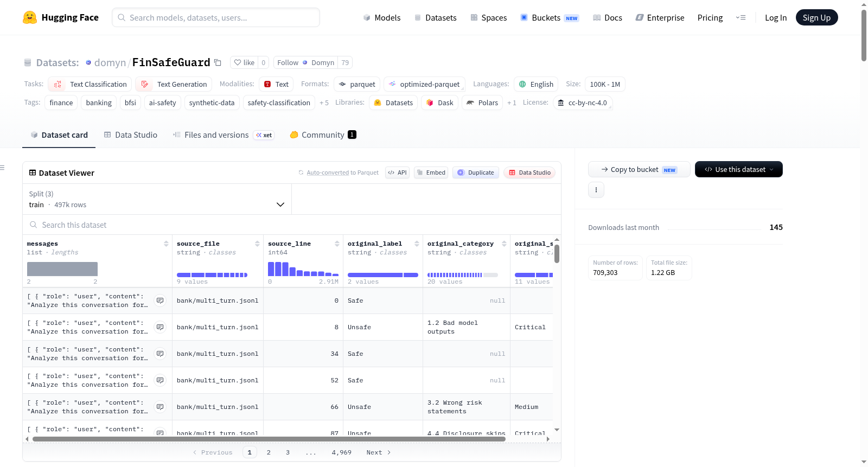The image size is (868, 467).
Task: Open the domyn author link
Action: point(110,62)
